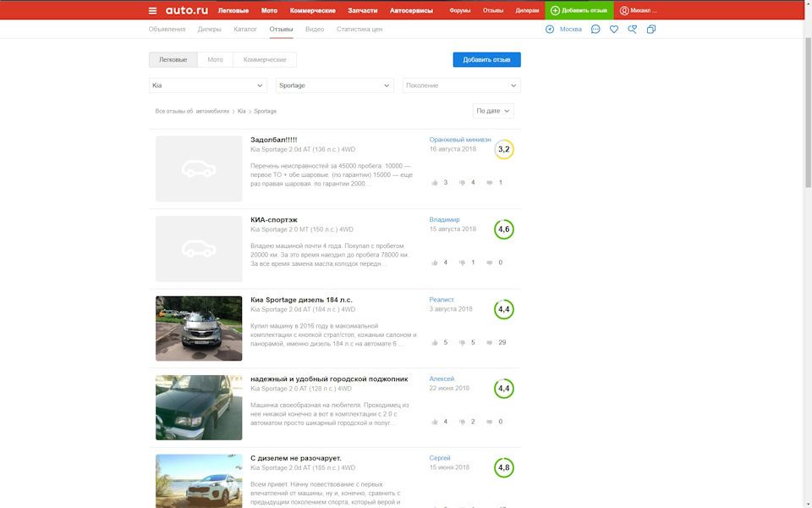The image size is (812, 508).
Task: Open comments icon of КИА-спортэж review
Action: pyautogui.click(x=490, y=262)
